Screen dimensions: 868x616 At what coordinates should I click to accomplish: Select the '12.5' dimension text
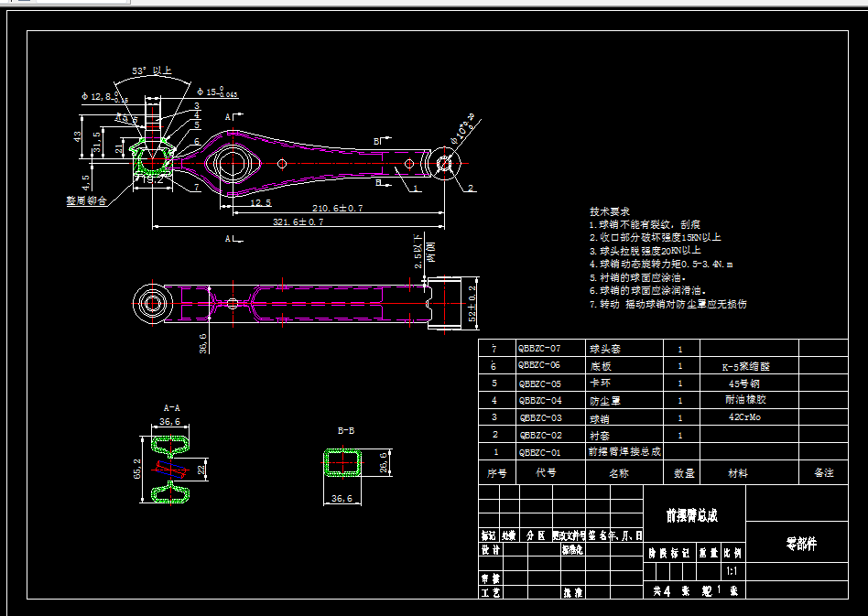(x=260, y=202)
